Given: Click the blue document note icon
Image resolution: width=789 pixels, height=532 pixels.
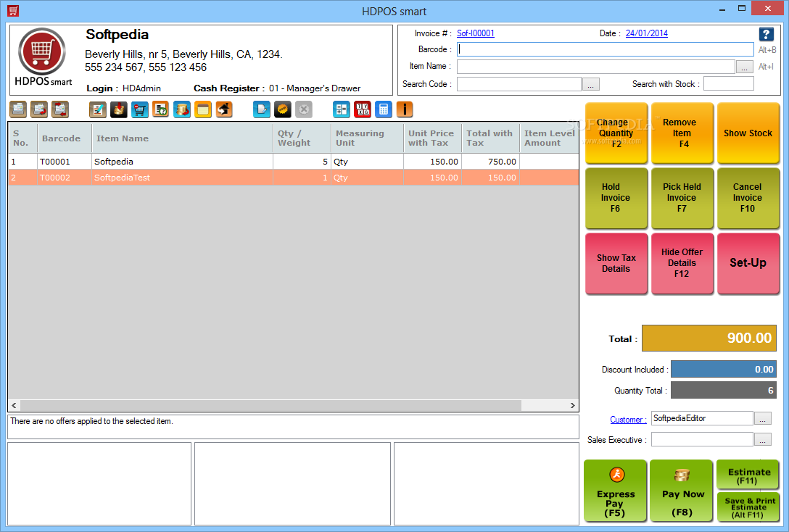Looking at the screenshot, I should pyautogui.click(x=262, y=109).
